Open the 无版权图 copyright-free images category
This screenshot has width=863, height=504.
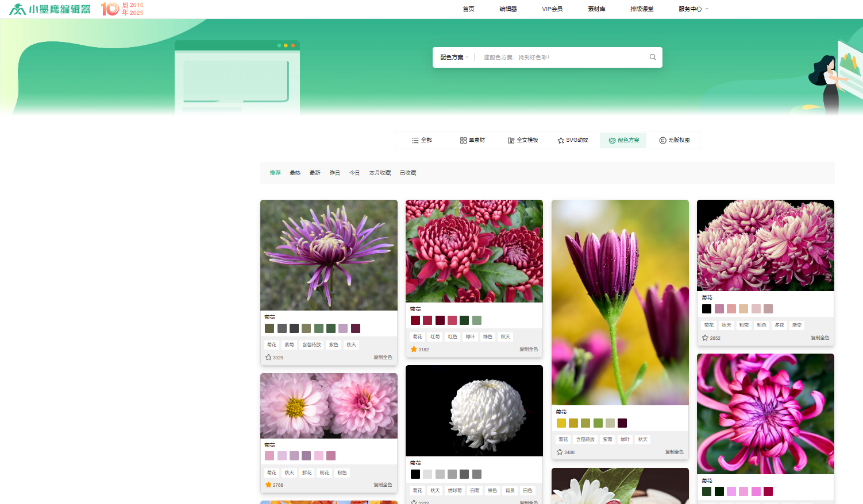pyautogui.click(x=674, y=140)
